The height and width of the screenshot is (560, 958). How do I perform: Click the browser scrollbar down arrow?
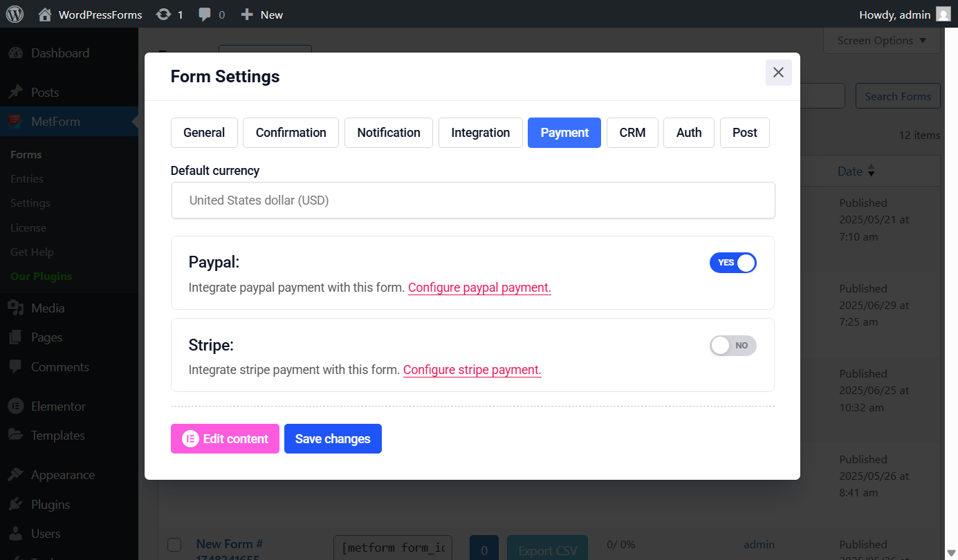tap(952, 552)
